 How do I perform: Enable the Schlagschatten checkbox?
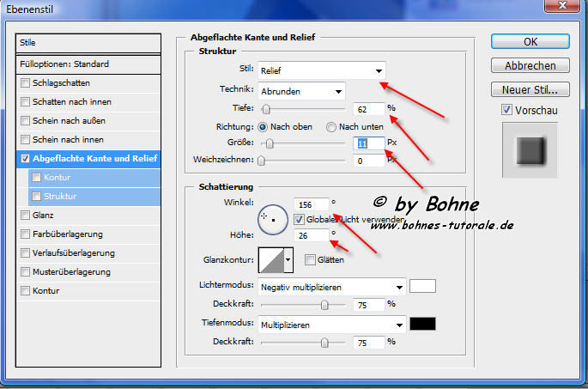coord(26,82)
